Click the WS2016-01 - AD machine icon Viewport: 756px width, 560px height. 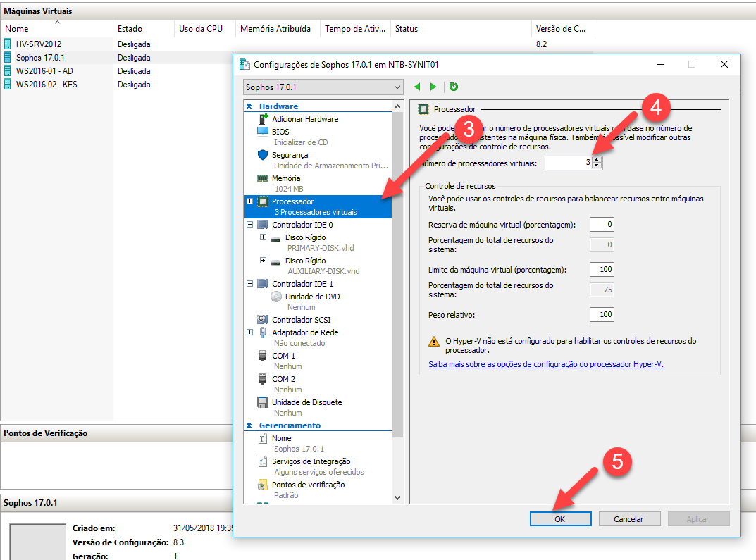(7, 71)
